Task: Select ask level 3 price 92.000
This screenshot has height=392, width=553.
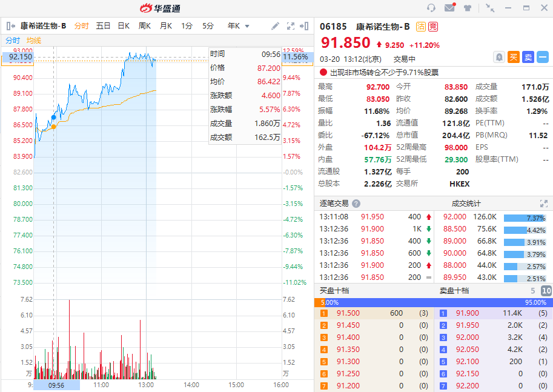Action: tap(468, 337)
